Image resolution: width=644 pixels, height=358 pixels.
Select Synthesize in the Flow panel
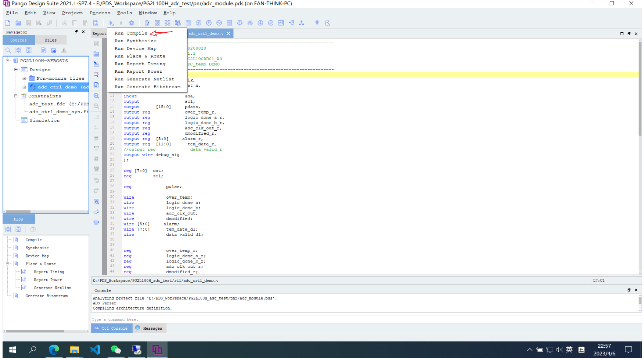tap(37, 248)
